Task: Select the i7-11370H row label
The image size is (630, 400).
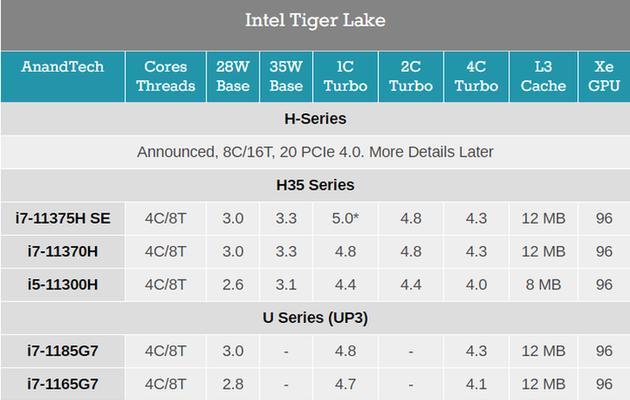Action: click(63, 252)
